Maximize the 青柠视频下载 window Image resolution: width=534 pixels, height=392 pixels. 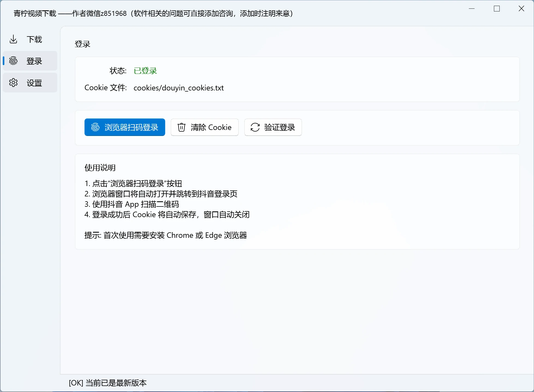497,9
